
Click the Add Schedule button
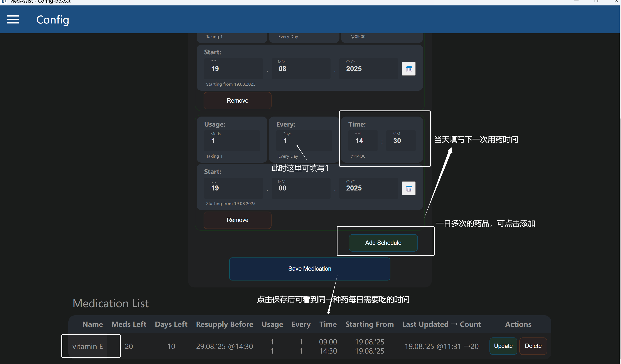click(x=383, y=243)
